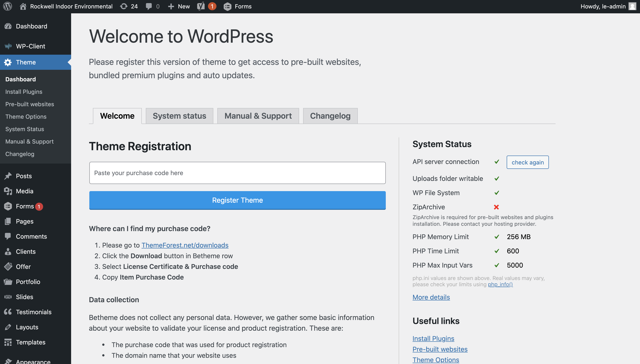This screenshot has height=364, width=640.
Task: Switch to the Welcome tab
Action: coord(117,116)
